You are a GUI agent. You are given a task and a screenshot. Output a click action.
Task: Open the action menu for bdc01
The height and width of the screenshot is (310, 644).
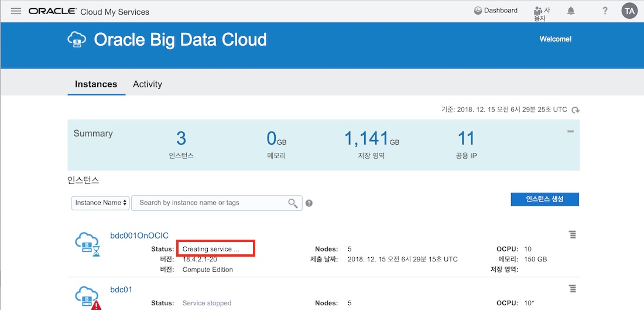pos(572,289)
